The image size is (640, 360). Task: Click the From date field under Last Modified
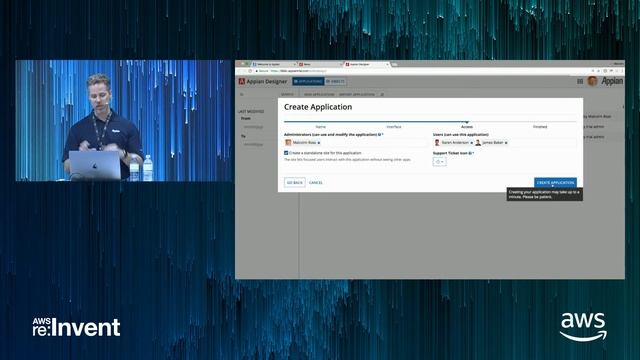[x=253, y=127]
